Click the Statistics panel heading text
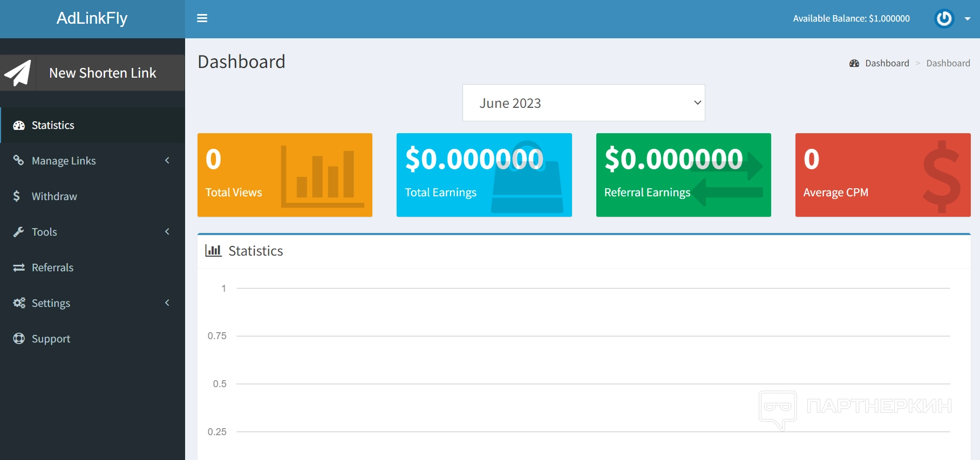This screenshot has width=980, height=460. click(x=256, y=251)
